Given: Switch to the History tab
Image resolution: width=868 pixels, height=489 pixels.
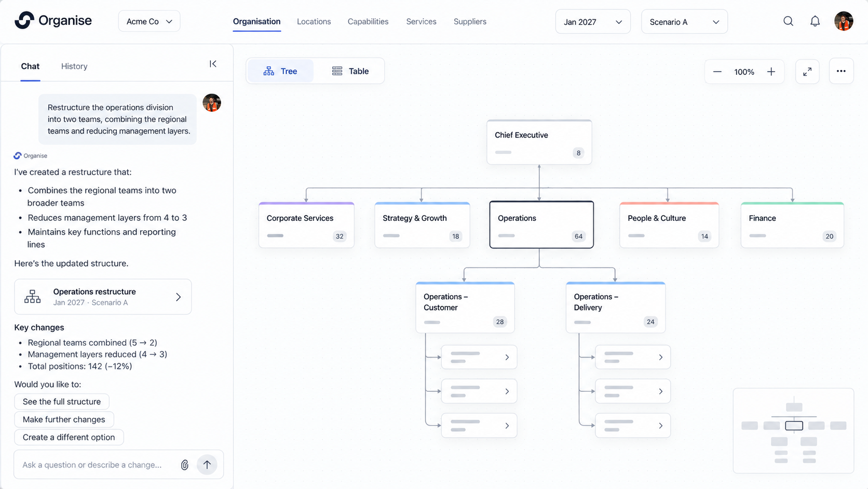Looking at the screenshot, I should (74, 66).
